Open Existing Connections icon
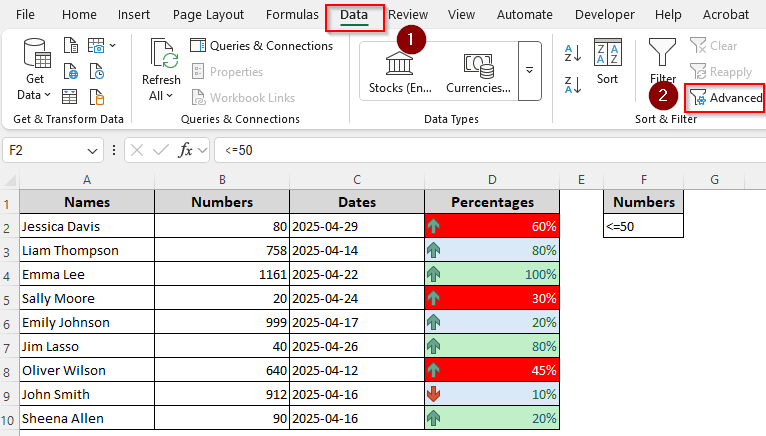Screen dimensions: 766x436 [97, 97]
